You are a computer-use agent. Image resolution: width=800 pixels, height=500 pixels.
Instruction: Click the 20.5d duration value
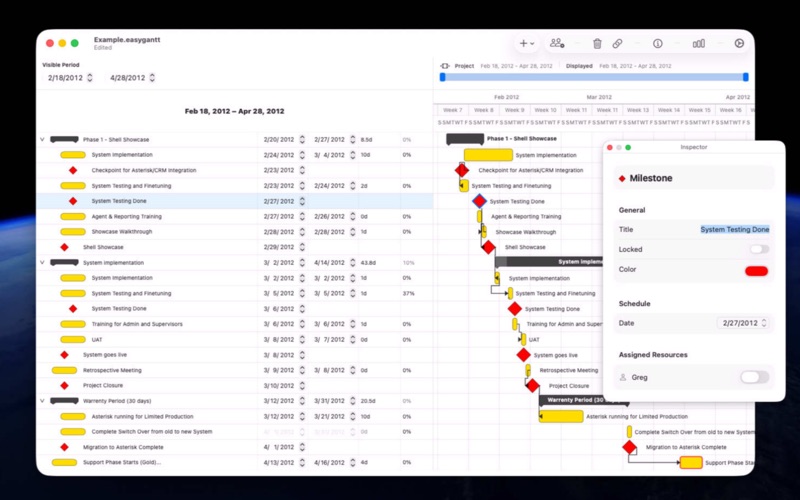click(368, 401)
